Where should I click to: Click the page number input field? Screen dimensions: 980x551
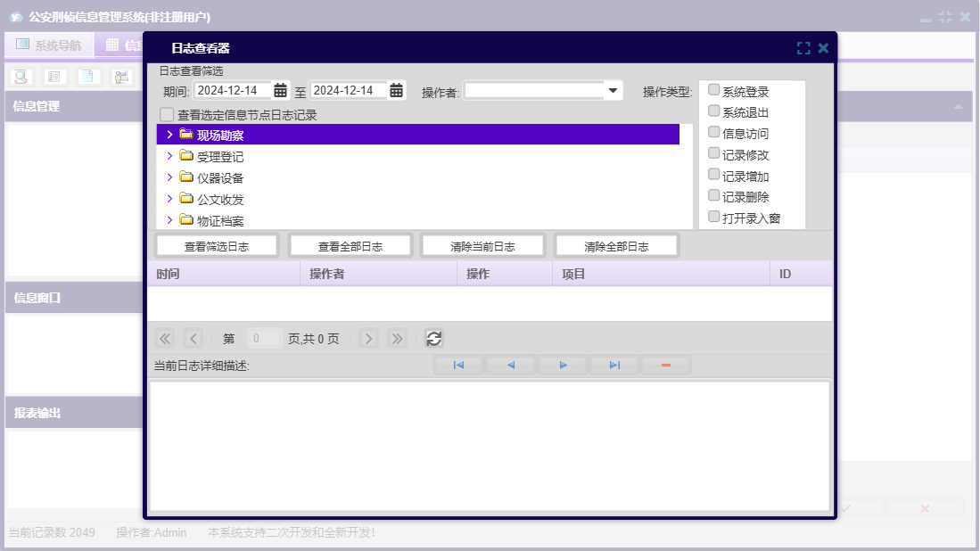pyautogui.click(x=264, y=339)
